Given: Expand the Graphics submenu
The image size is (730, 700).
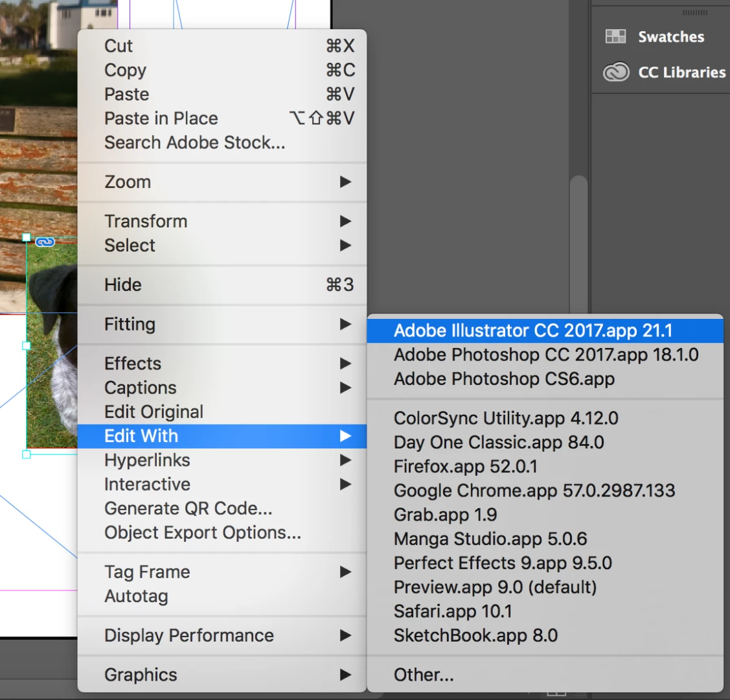Looking at the screenshot, I should coord(222,675).
